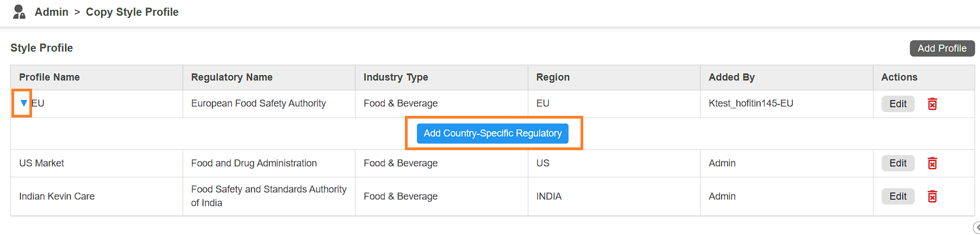Click the Region column header
The image size is (980, 235).
coord(553,77)
